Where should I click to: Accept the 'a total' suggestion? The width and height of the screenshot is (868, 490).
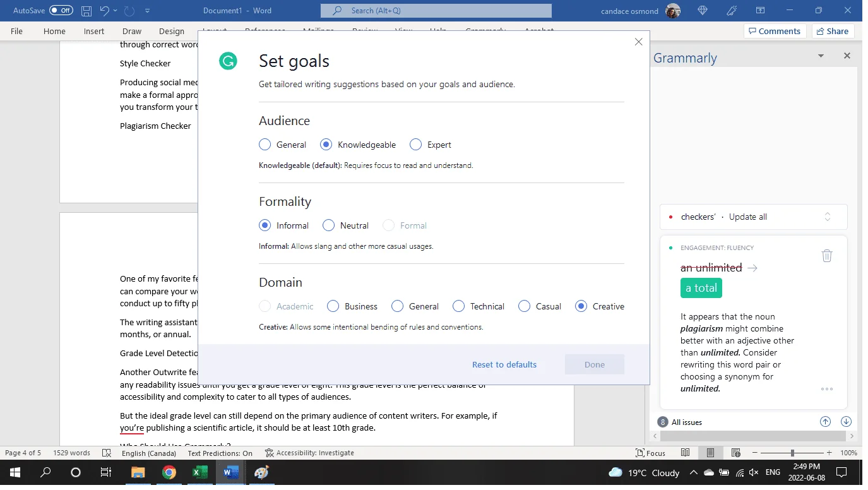(x=701, y=288)
